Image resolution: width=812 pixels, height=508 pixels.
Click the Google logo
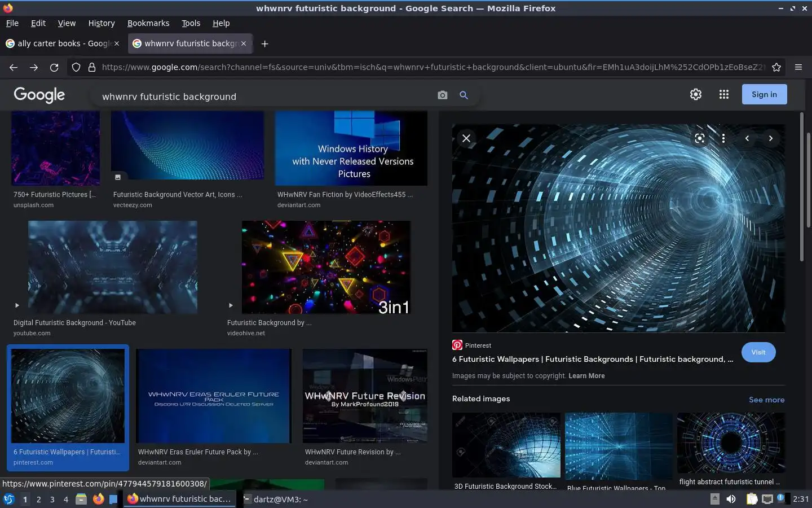pos(39,95)
